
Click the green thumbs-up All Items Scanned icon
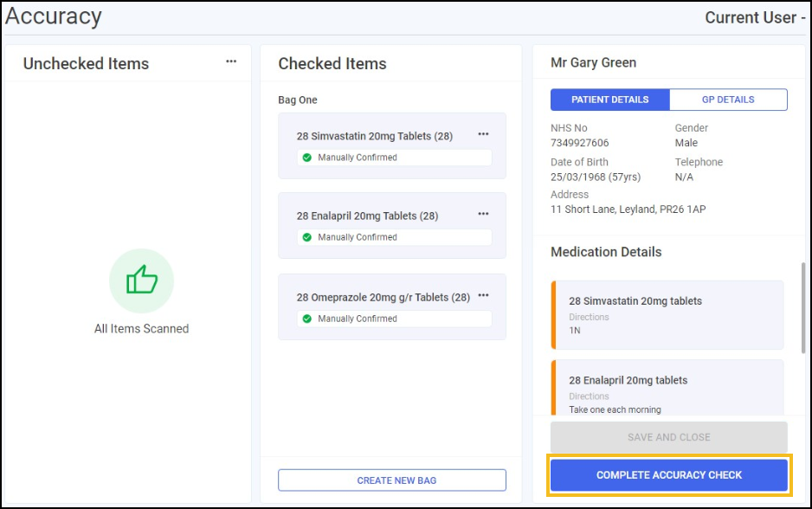coord(141,280)
